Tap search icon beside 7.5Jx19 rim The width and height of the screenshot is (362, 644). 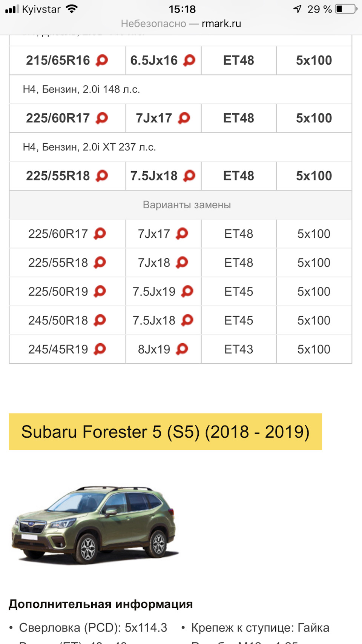(187, 291)
